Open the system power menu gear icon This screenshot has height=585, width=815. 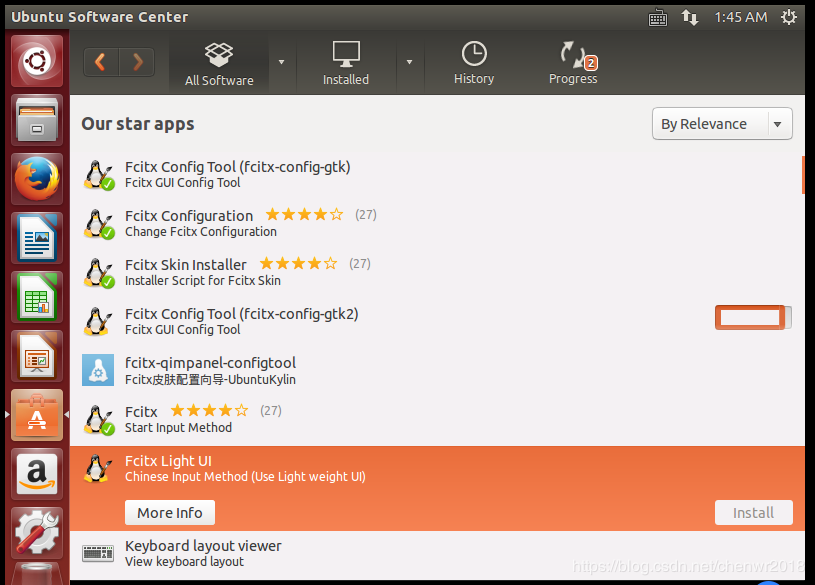coord(788,17)
